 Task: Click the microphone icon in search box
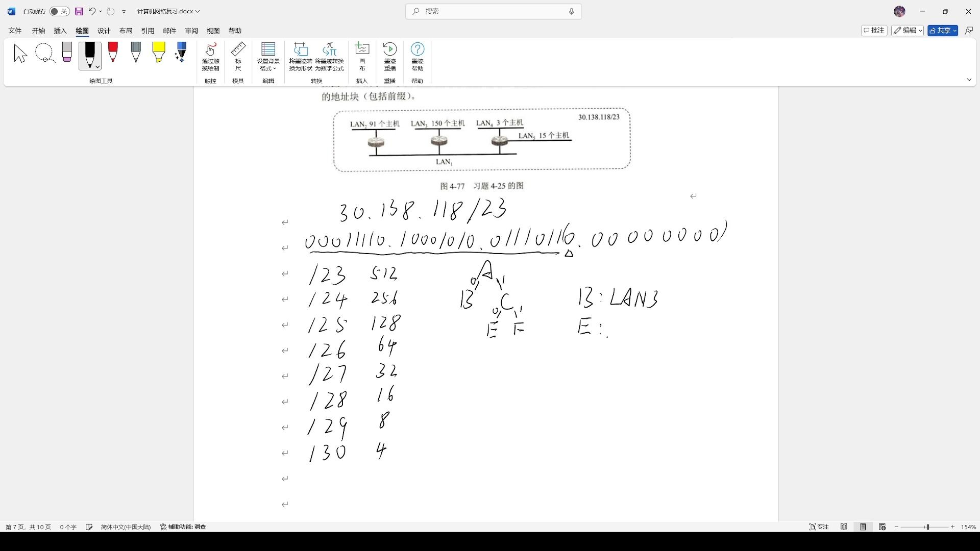coord(571,11)
